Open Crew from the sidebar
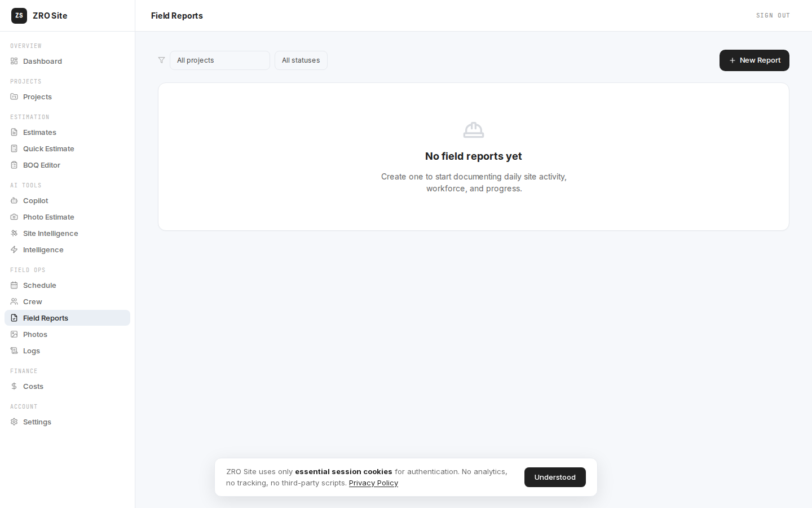Image resolution: width=812 pixels, height=508 pixels. pyautogui.click(x=67, y=301)
